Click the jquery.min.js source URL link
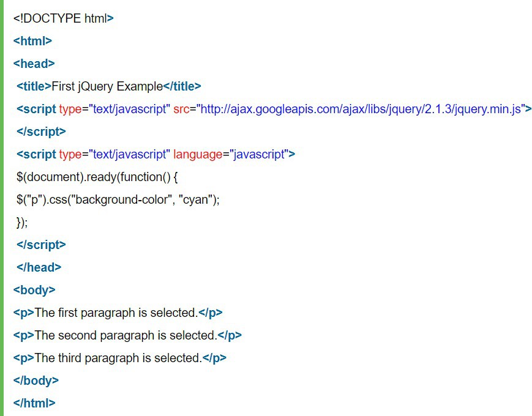 361,108
